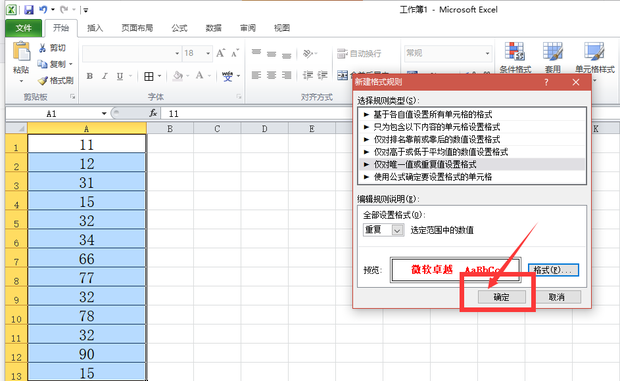The width and height of the screenshot is (620, 381).
Task: Select rule 仅对排名靠前或靠后的数值设置格式
Action: pyautogui.click(x=472, y=140)
